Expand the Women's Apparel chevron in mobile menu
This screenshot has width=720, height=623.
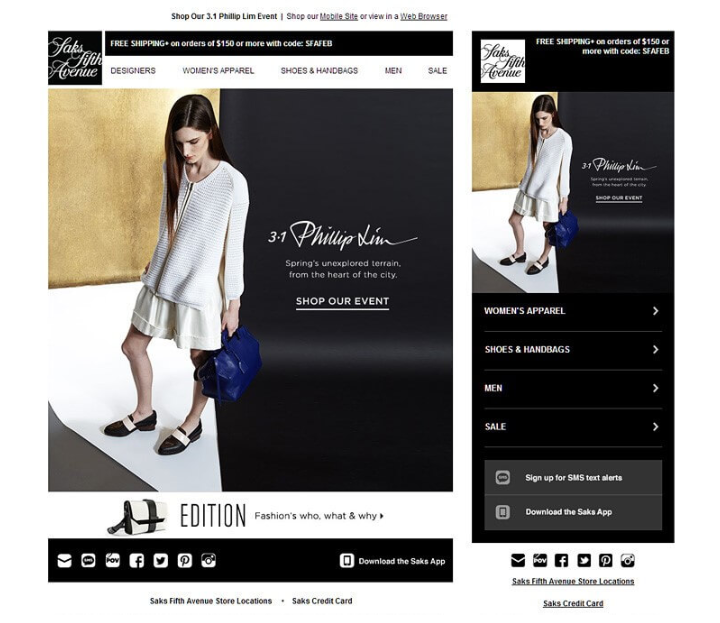656,311
